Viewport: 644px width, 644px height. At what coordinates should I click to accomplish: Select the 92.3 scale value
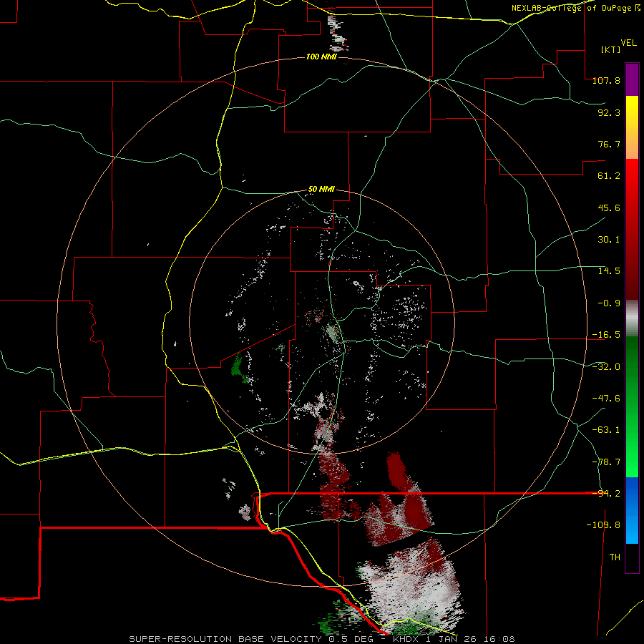click(x=609, y=112)
